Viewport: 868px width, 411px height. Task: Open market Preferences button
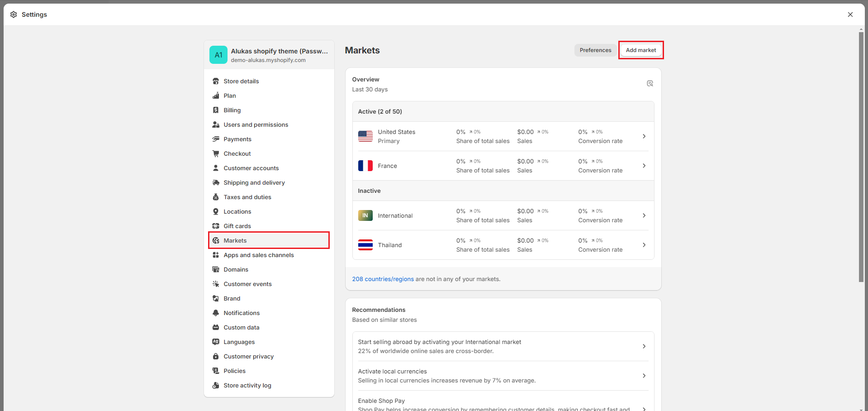[595, 50]
